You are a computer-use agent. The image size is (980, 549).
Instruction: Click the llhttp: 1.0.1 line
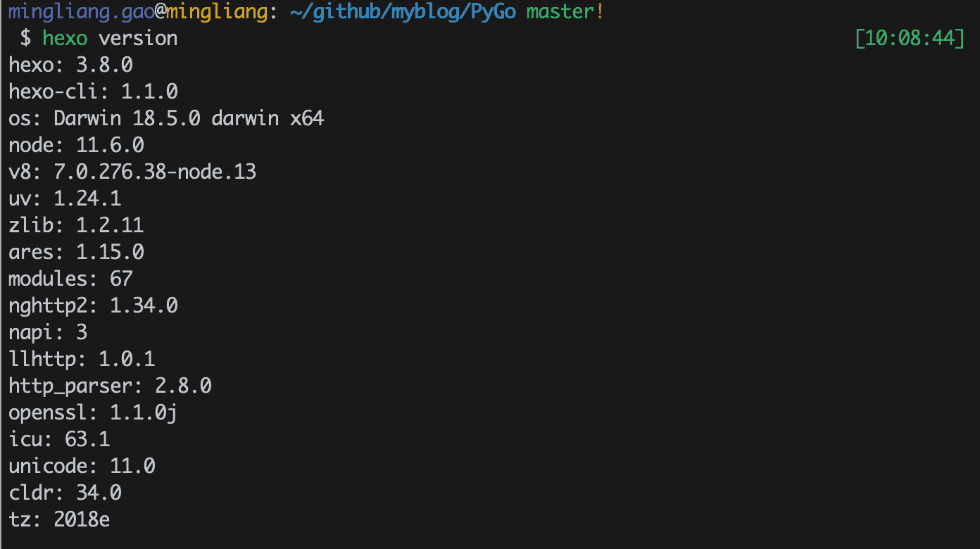(x=82, y=359)
